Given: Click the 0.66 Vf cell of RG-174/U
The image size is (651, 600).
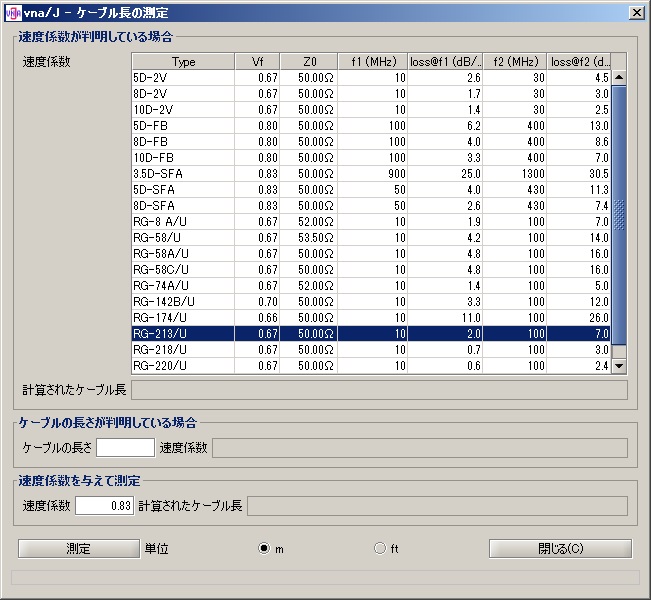Looking at the screenshot, I should [x=257, y=318].
